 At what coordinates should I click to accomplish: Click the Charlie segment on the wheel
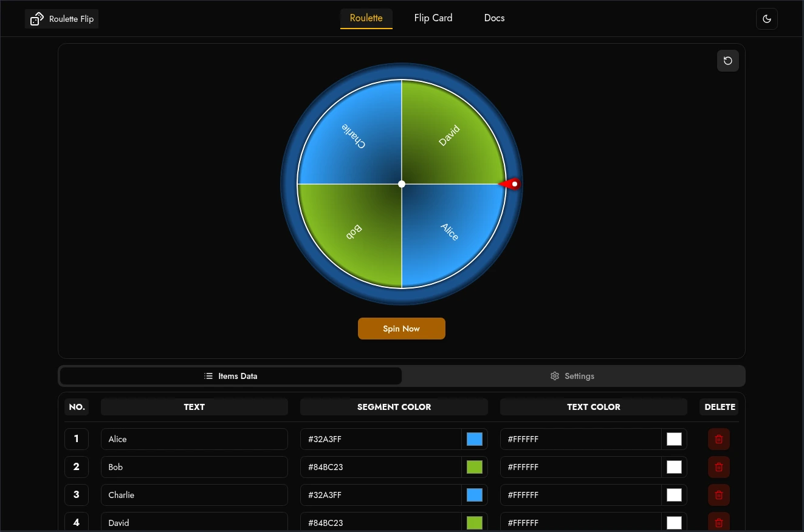click(355, 137)
